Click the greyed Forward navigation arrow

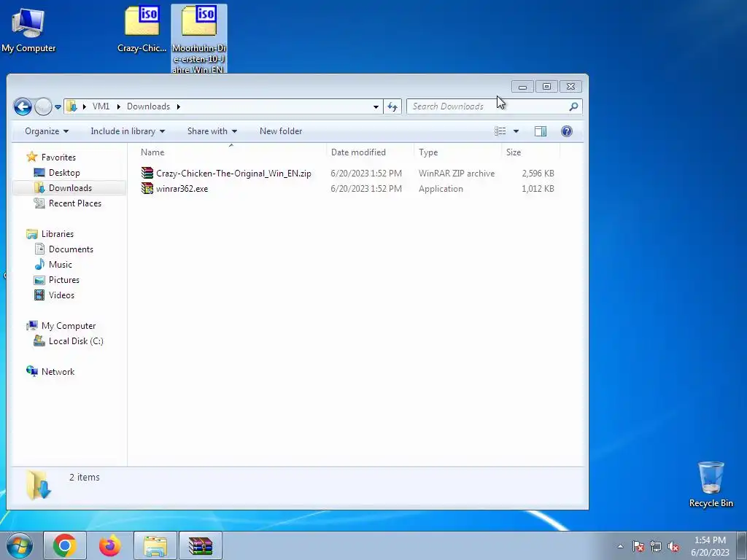pos(43,106)
